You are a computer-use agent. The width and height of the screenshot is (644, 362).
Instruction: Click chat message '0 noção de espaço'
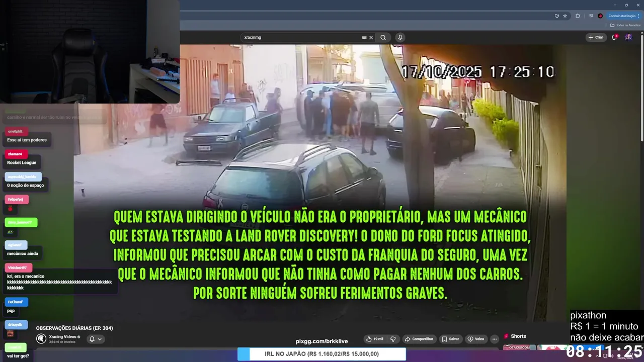(25, 185)
